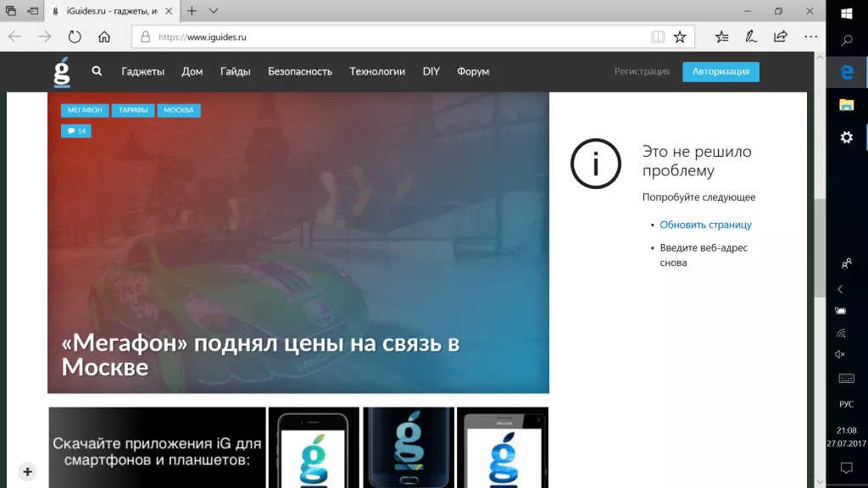This screenshot has width=868, height=488.
Task: Select the Edge Web Note pen icon
Action: [x=751, y=36]
